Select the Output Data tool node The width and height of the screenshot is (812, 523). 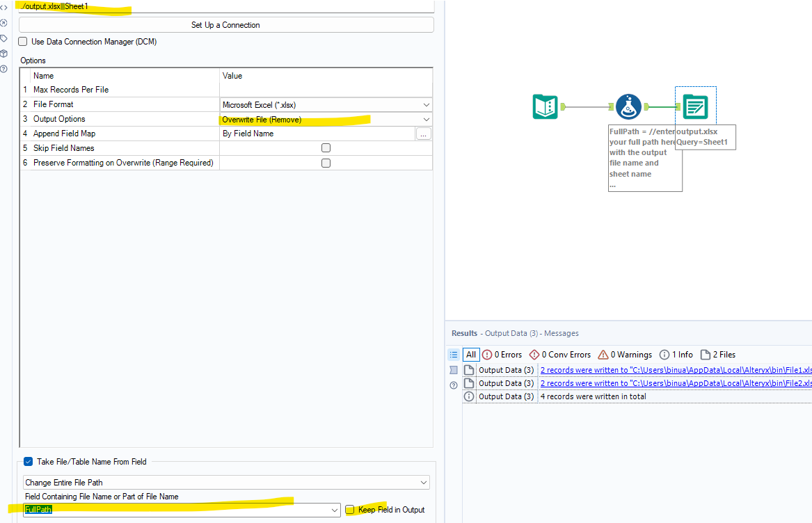(x=695, y=106)
